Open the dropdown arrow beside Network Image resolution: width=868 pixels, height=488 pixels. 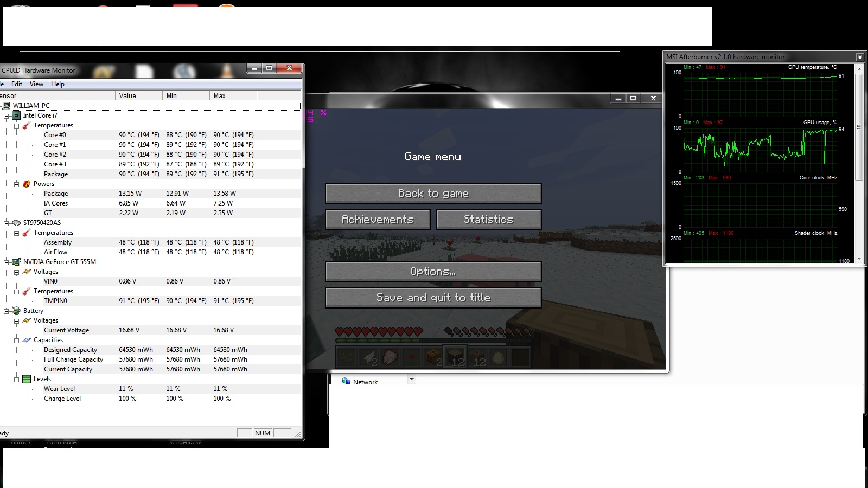[412, 380]
